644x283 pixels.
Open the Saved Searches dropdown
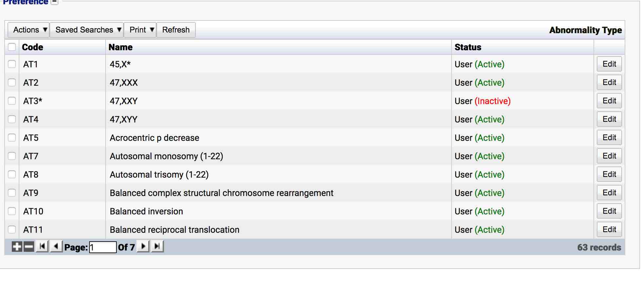click(87, 30)
